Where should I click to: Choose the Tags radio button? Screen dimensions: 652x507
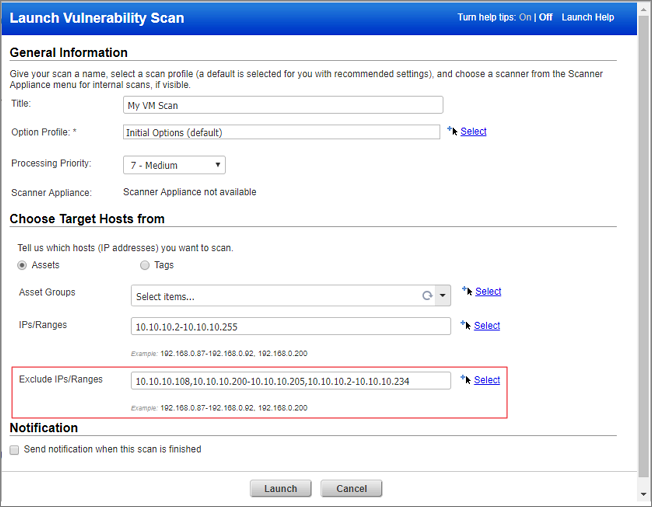145,265
